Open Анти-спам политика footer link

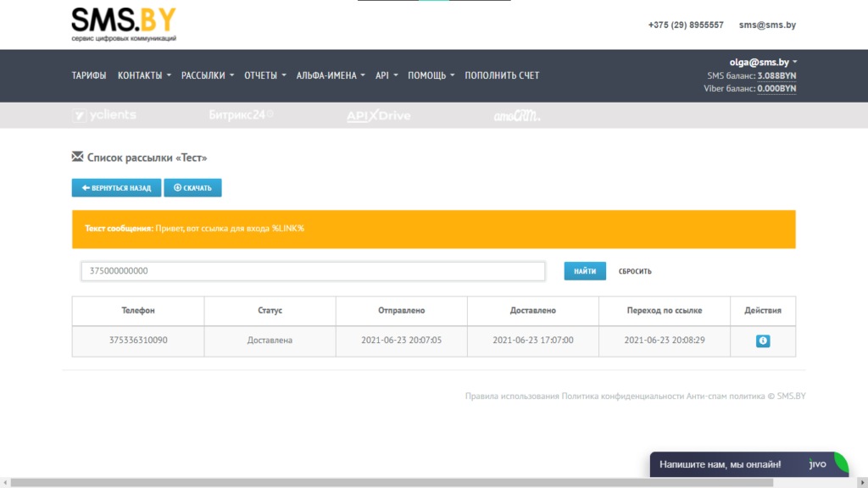[x=726, y=396]
